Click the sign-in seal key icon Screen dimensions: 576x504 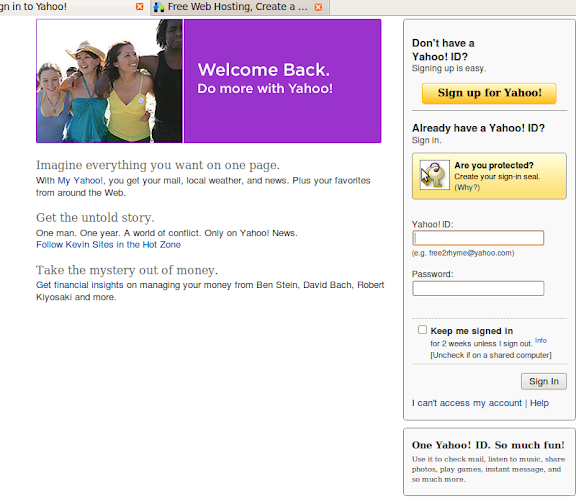(x=435, y=175)
